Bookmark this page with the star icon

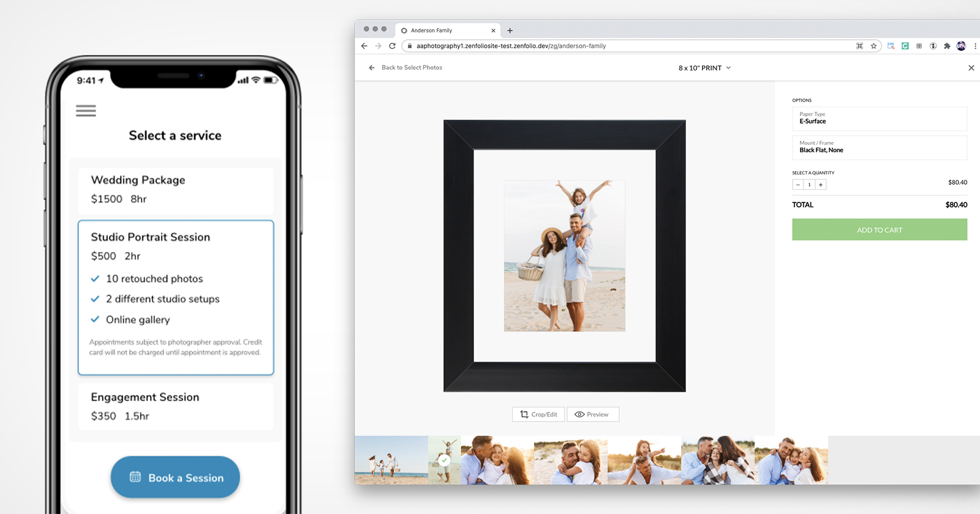tap(873, 46)
